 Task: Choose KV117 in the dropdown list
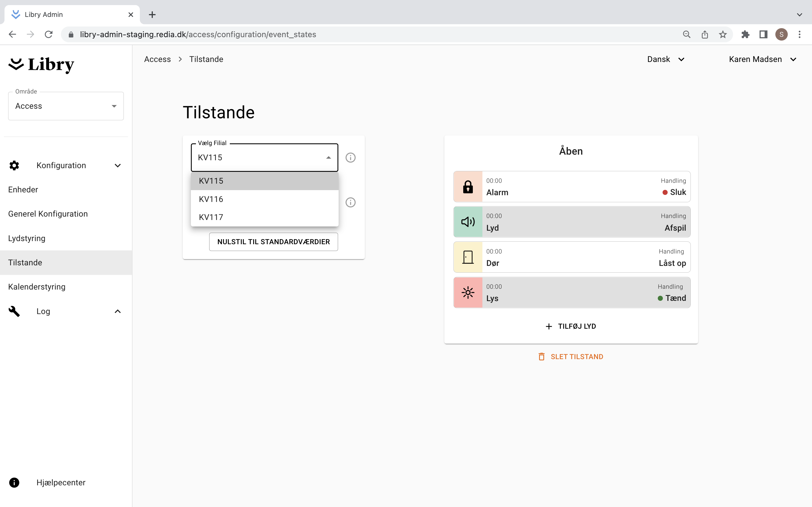211,217
